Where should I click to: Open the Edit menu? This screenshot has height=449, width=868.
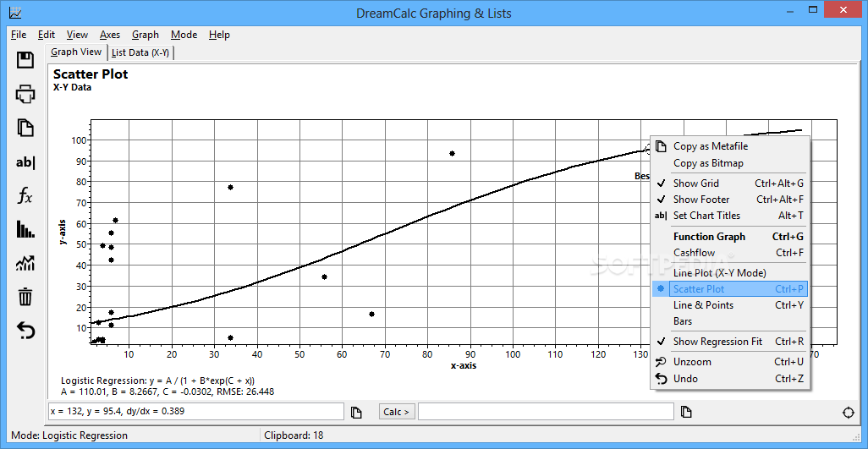[47, 35]
